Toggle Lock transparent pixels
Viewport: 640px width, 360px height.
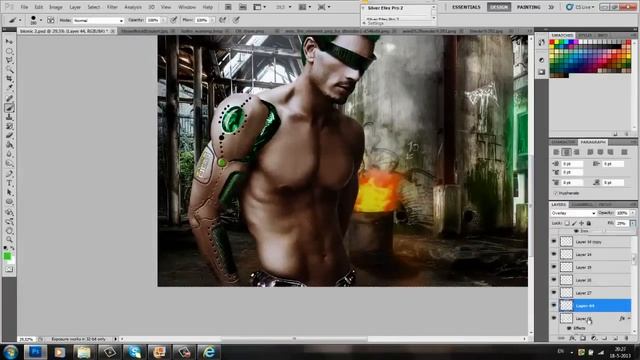click(x=567, y=223)
